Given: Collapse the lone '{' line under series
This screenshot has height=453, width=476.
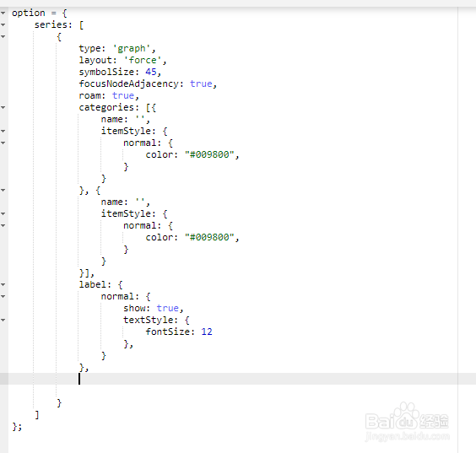Looking at the screenshot, I should [3, 37].
